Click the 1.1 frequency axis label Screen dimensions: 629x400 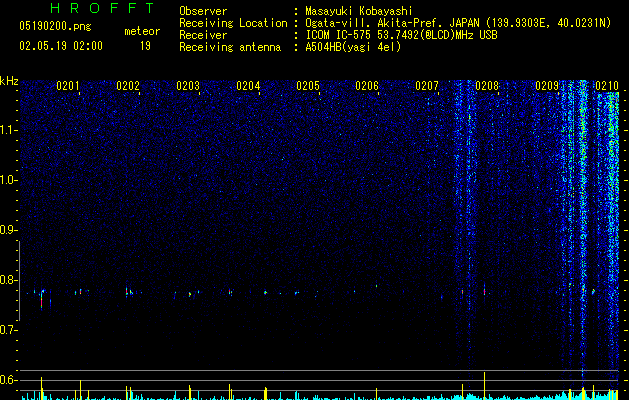coord(8,130)
